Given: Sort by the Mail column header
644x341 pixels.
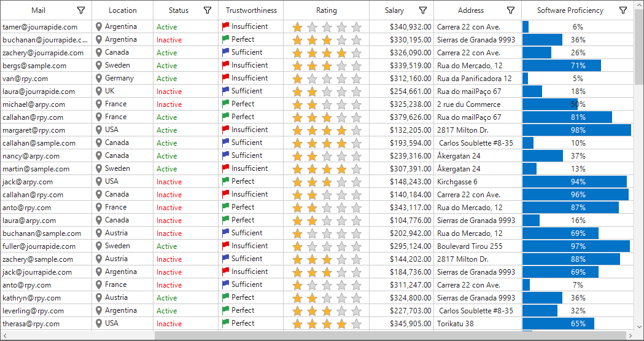Looking at the screenshot, I should [38, 10].
